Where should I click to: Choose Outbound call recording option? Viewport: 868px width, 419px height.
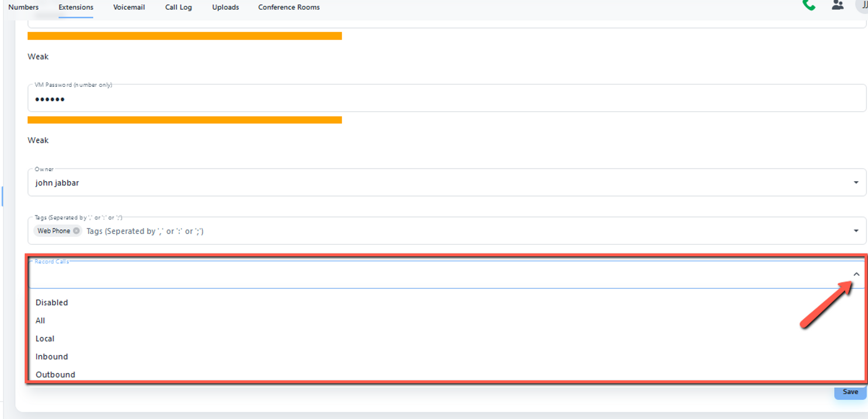coord(55,375)
